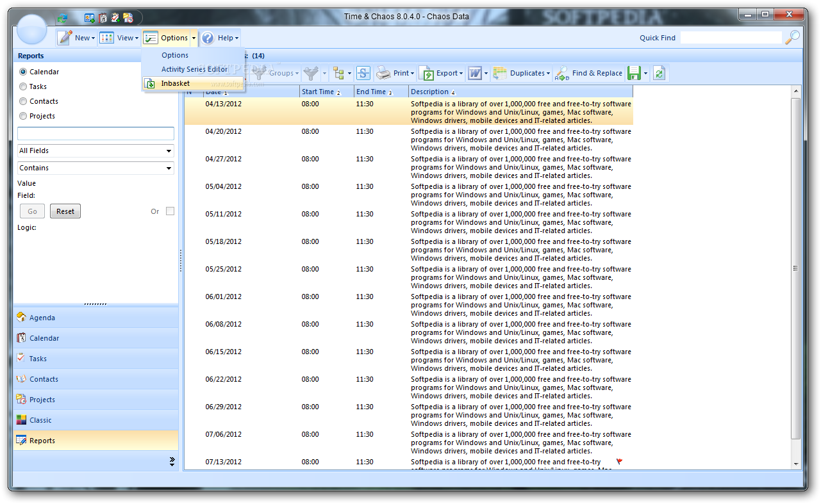This screenshot has width=821, height=504.
Task: Click the scrollbar down arrow
Action: pos(796,464)
